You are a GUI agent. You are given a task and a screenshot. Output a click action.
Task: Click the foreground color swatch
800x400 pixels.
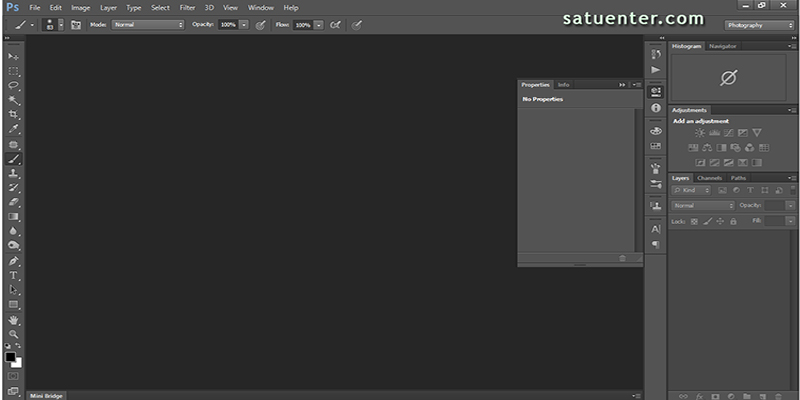(x=10, y=357)
